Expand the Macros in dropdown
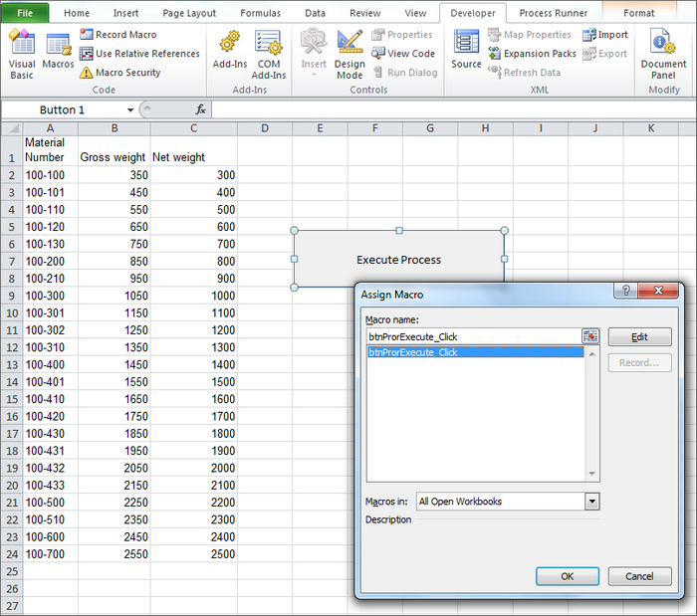Screen dimensions: 697x616 tap(592, 503)
